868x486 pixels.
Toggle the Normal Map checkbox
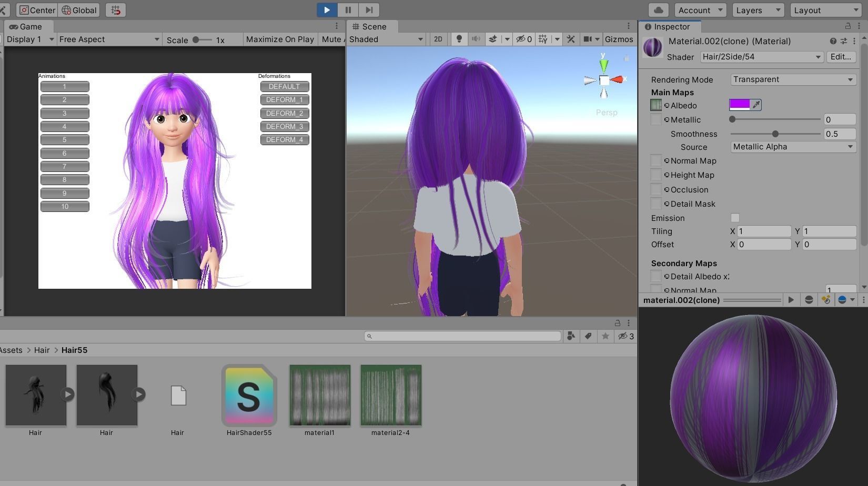pos(656,160)
